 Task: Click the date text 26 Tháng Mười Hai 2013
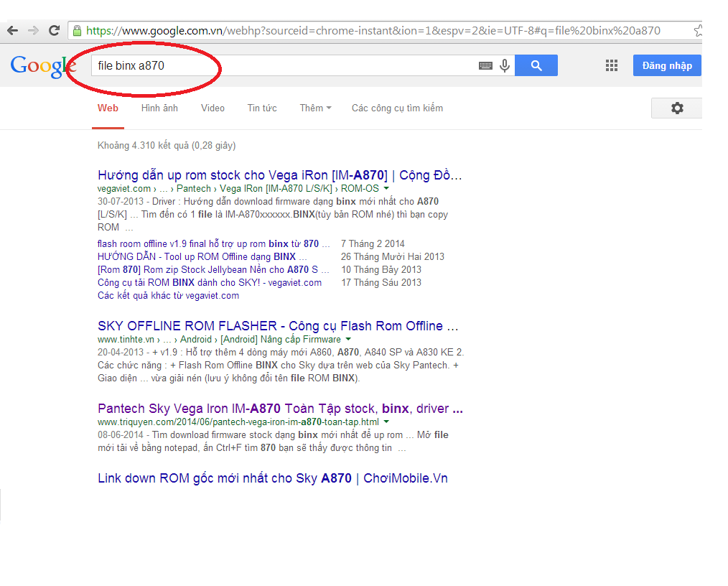tap(392, 257)
